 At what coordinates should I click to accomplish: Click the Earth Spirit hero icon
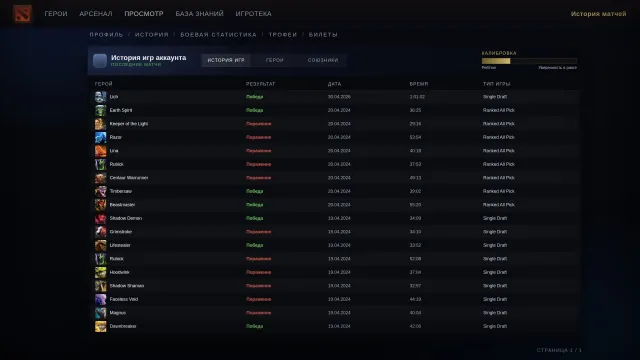pyautogui.click(x=100, y=110)
